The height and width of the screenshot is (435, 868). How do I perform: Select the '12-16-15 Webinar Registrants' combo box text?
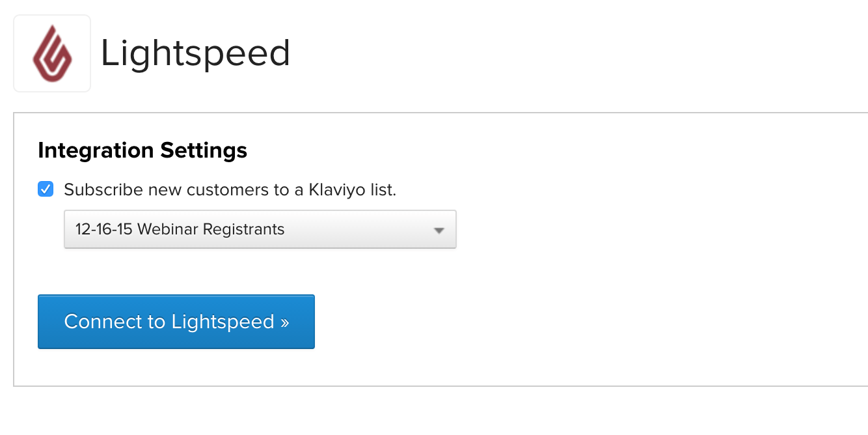click(x=180, y=229)
